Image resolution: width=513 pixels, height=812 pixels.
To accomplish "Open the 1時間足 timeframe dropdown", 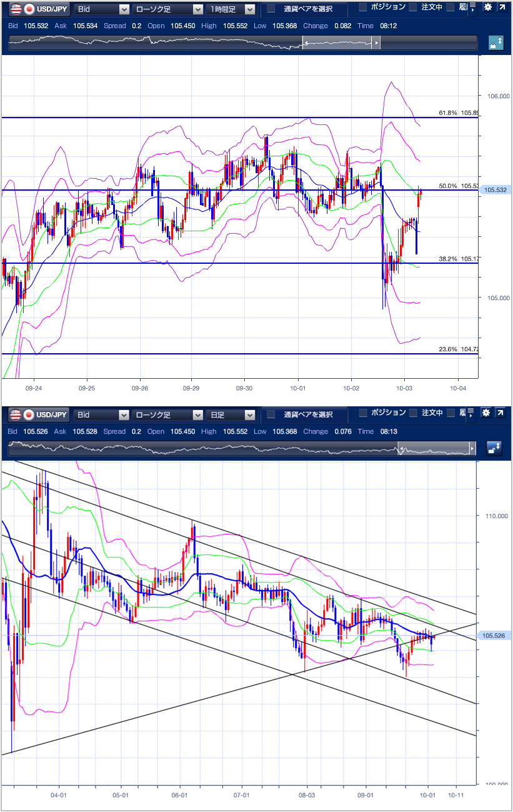I will 232,9.
